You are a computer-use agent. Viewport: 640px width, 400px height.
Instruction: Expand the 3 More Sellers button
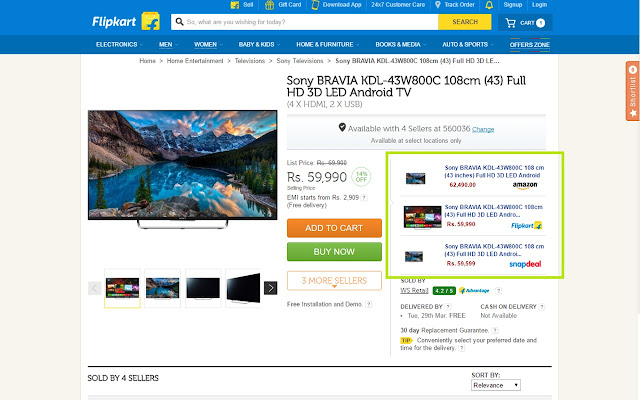pyautogui.click(x=334, y=280)
